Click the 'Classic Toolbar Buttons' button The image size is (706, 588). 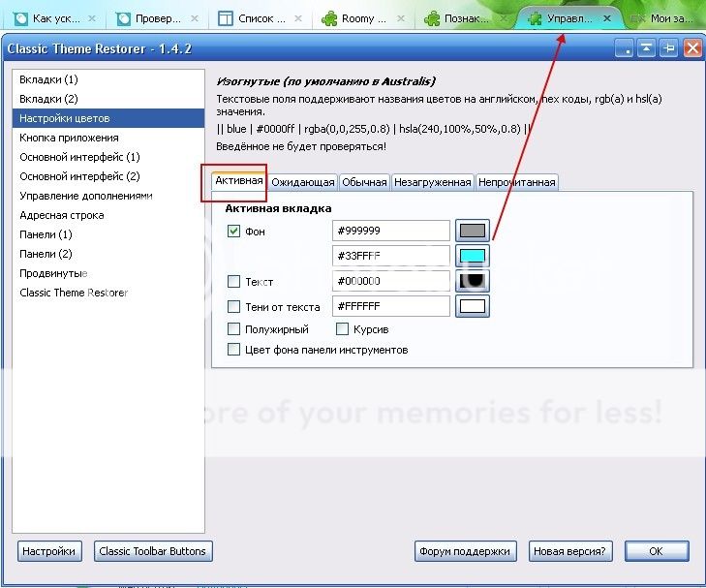pos(153,551)
